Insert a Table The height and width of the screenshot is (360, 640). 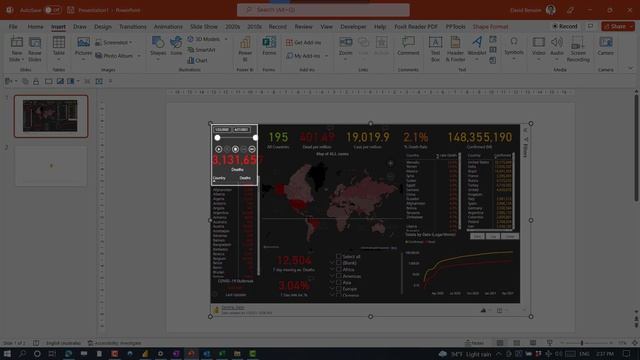click(x=59, y=48)
